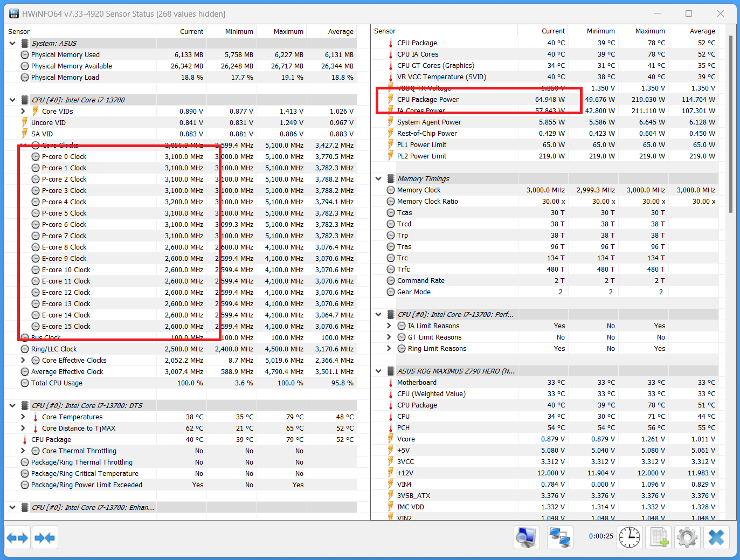Click the left pane Current column header

click(181, 31)
